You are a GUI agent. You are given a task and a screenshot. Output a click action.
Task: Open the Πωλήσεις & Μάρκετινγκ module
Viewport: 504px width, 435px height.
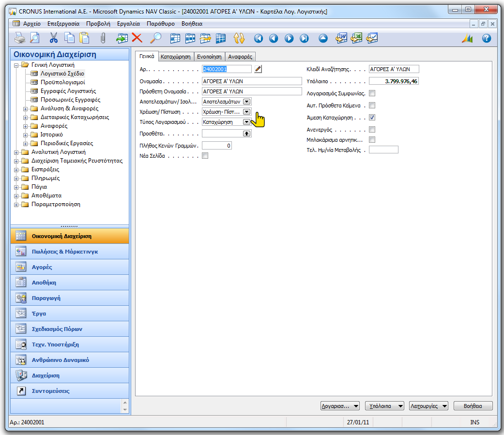[70, 252]
